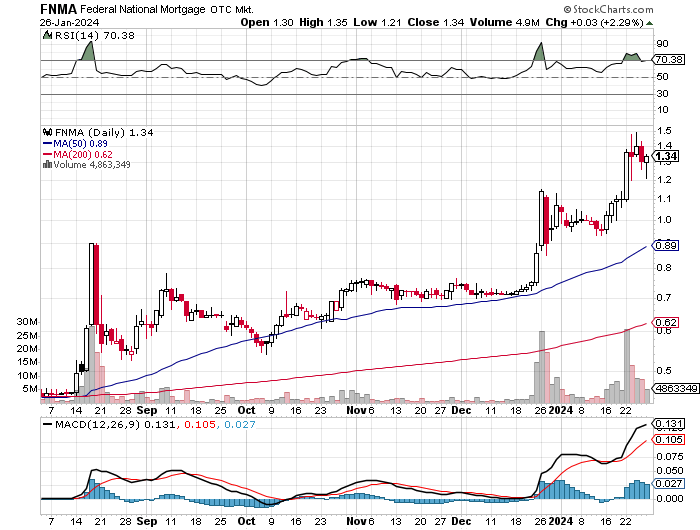Click the 5M volume axis label
700x530 pixels.
[30, 389]
